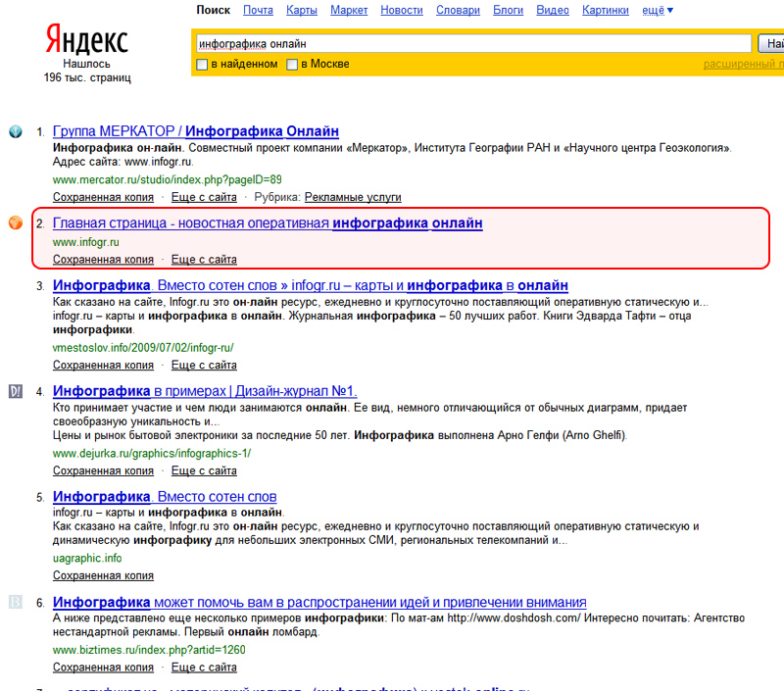Click the Яндекс logo
The height and width of the screenshot is (691, 784).
pyautogui.click(x=86, y=39)
